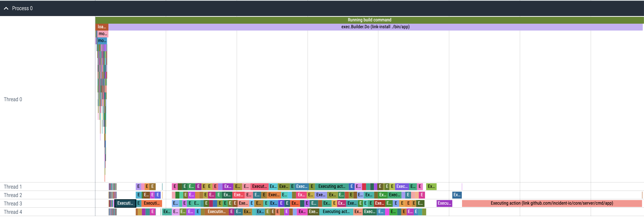Select the orange 'loa...' slice in Thread 0
Image resolution: width=644 pixels, height=218 pixels.
click(x=102, y=27)
